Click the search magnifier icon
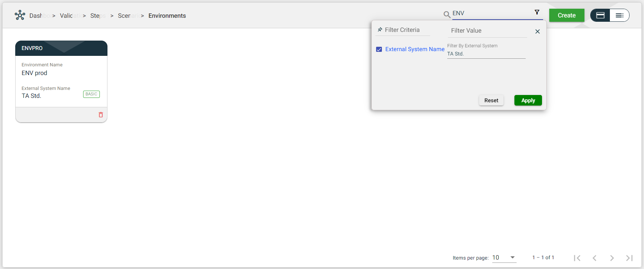This screenshot has width=644, height=269. [x=447, y=15]
